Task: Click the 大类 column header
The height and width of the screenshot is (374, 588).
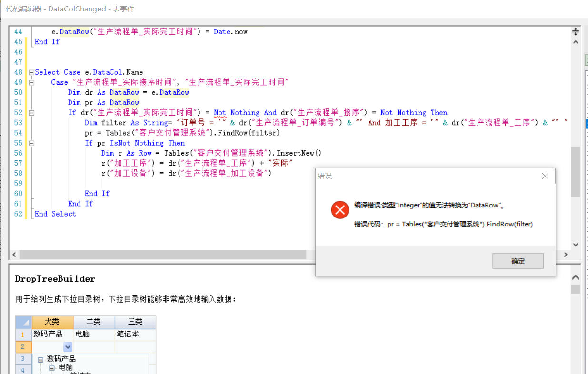Action: 52,322
